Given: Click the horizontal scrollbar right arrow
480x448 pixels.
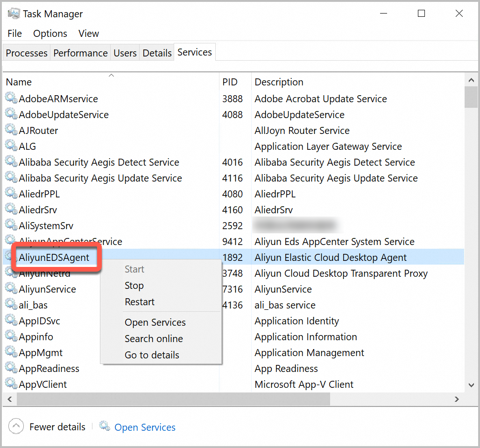Looking at the screenshot, I should coord(457,399).
